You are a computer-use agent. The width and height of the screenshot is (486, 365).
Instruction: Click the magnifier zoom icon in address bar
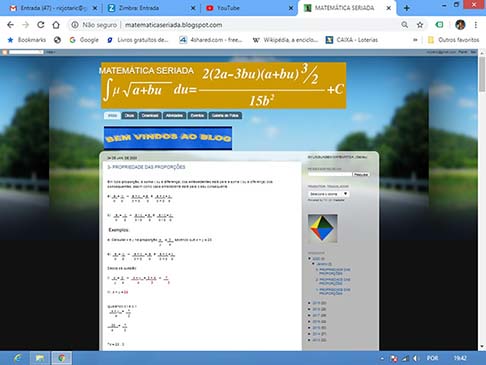point(404,25)
